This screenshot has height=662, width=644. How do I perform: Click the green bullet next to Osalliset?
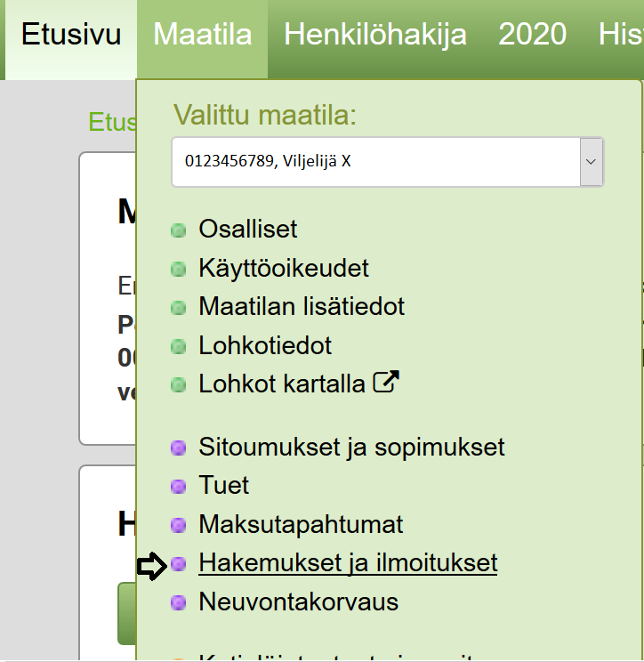pos(179,230)
